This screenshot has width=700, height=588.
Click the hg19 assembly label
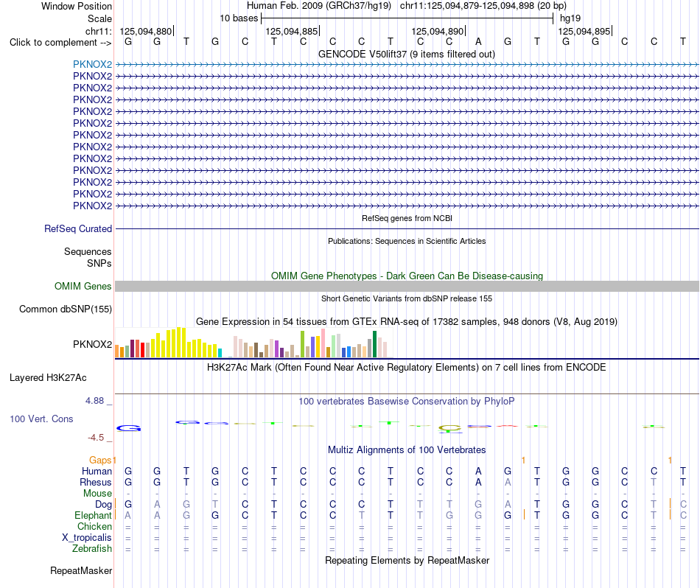click(x=570, y=18)
